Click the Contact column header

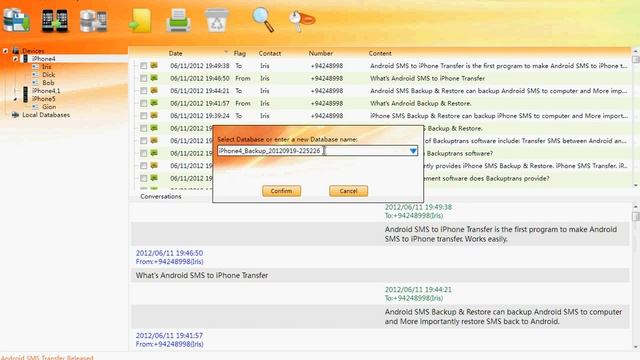(x=269, y=53)
